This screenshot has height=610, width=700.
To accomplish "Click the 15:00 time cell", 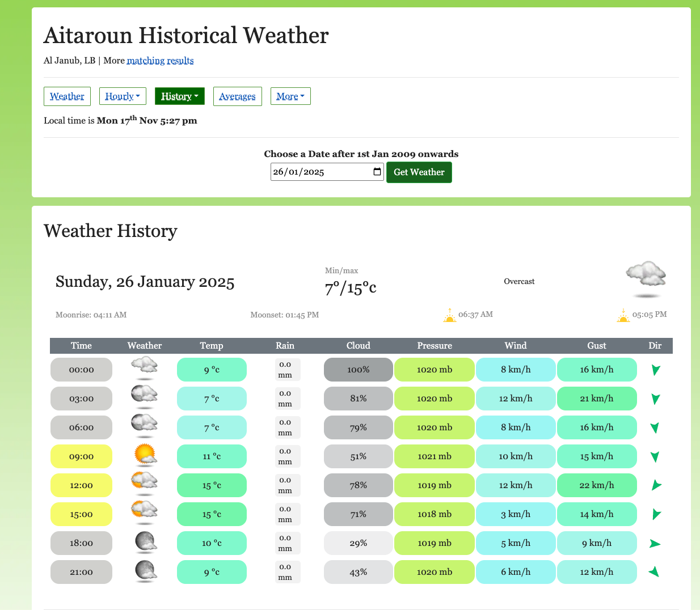I will 81,514.
